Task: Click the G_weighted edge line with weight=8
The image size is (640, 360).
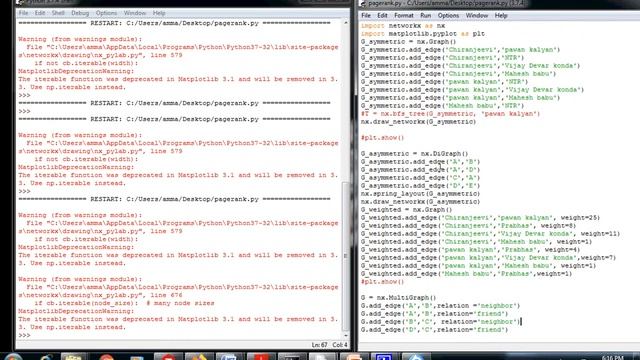Action: tap(468, 226)
